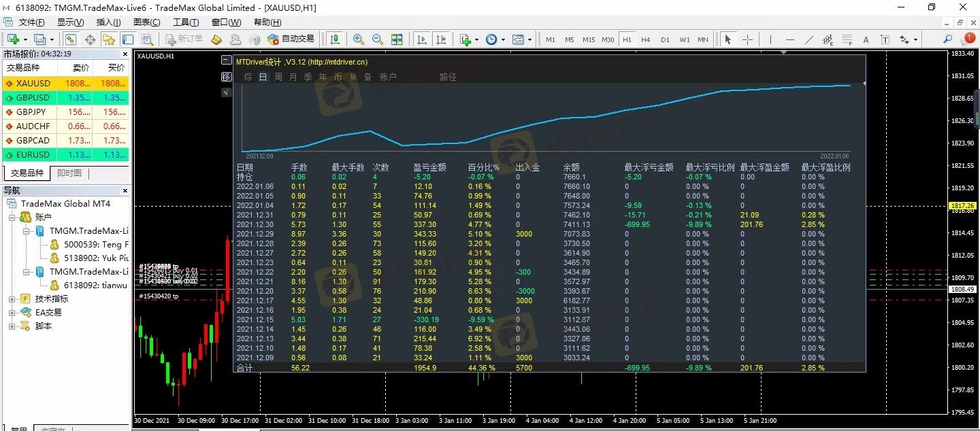Viewport: 980px width, 431px height.
Task: Toggle the 自动交易 auto trading button
Action: [x=291, y=39]
